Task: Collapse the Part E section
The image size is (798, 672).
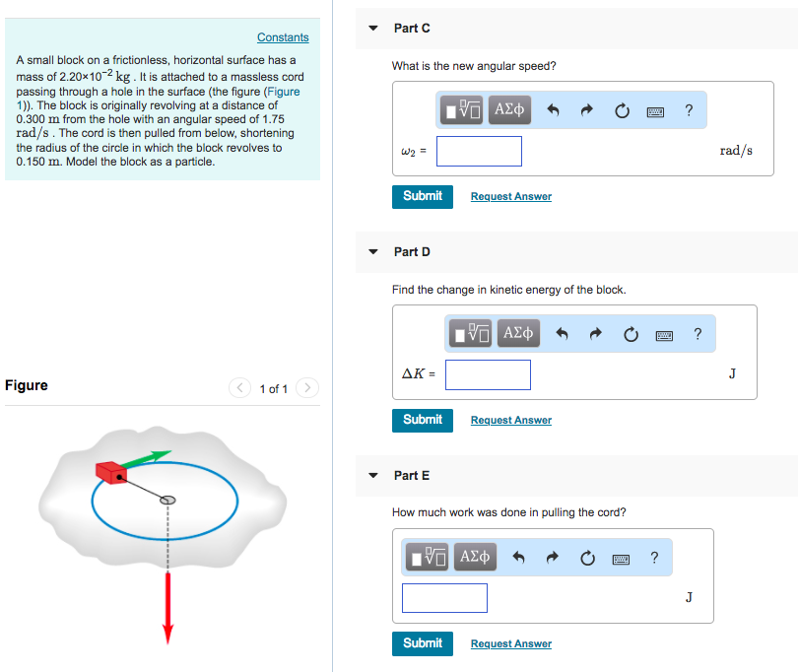Action: [372, 475]
